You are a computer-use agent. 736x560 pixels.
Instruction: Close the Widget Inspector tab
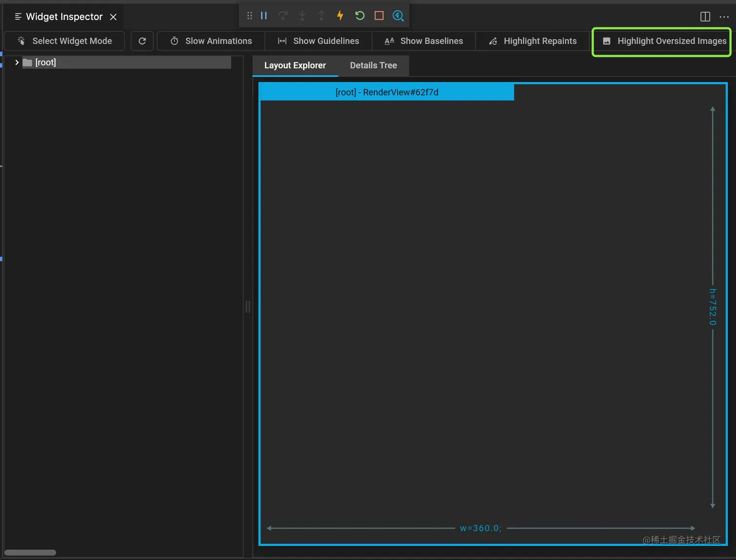[x=113, y=17]
